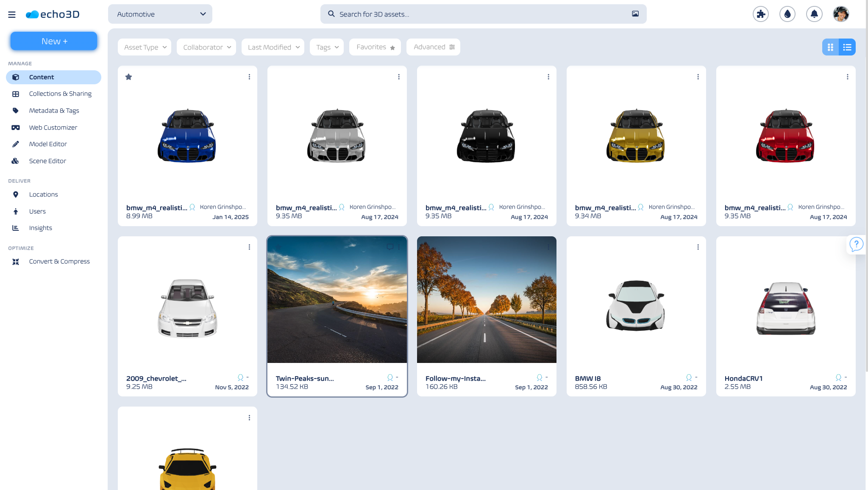Viewport: 868px width, 490px height.
Task: Open the Asset Type filter dropdown
Action: click(x=145, y=47)
